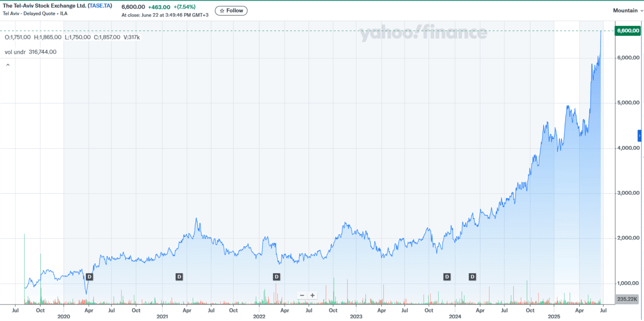Click the dividend marker in early 2022

[277, 277]
